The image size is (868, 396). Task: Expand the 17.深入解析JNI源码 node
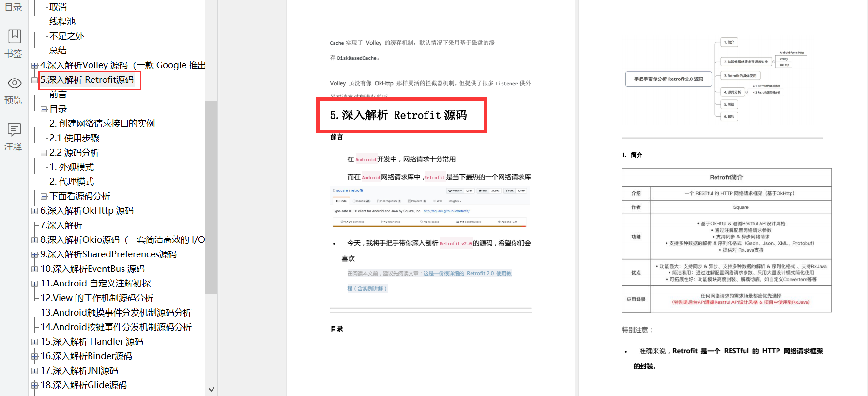click(x=34, y=371)
